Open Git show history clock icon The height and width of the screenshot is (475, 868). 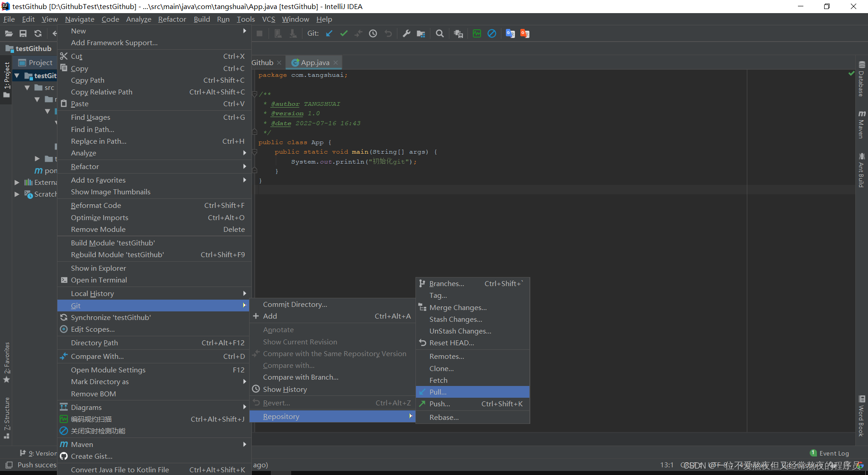click(x=373, y=33)
